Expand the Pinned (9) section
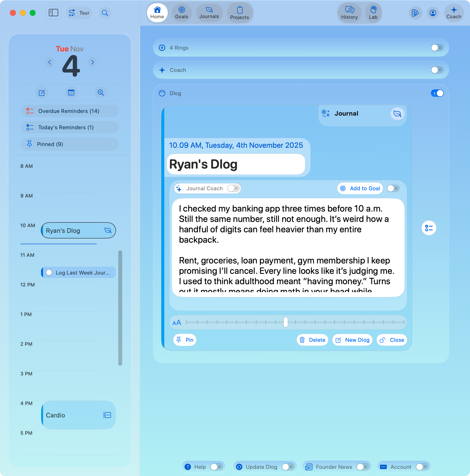The height and width of the screenshot is (476, 470). tap(70, 144)
